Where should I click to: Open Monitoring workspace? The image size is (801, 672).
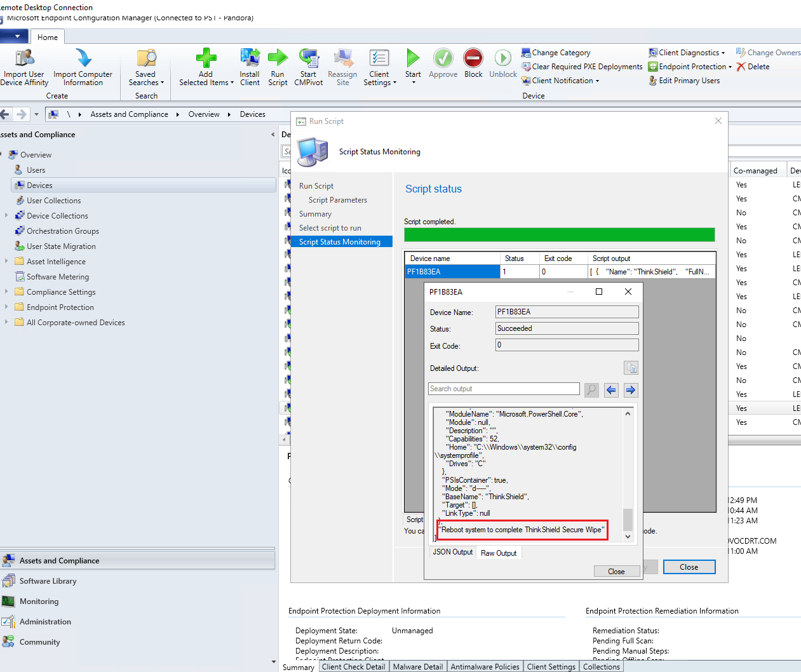[39, 601]
